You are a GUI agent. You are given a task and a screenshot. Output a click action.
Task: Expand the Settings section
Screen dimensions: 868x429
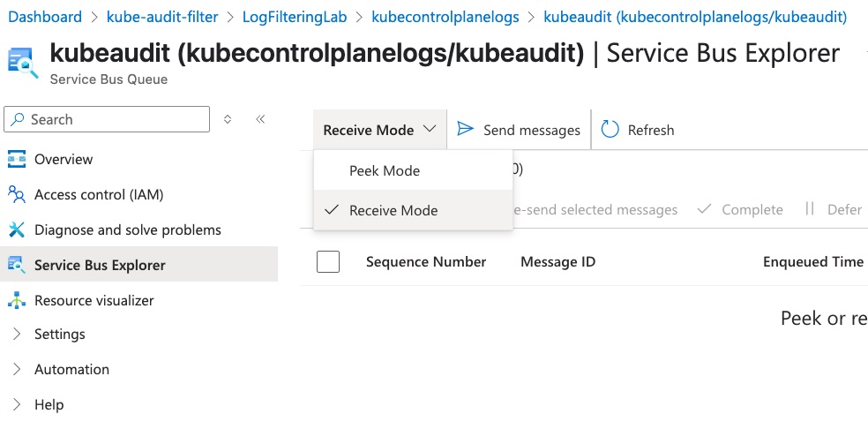pos(59,334)
